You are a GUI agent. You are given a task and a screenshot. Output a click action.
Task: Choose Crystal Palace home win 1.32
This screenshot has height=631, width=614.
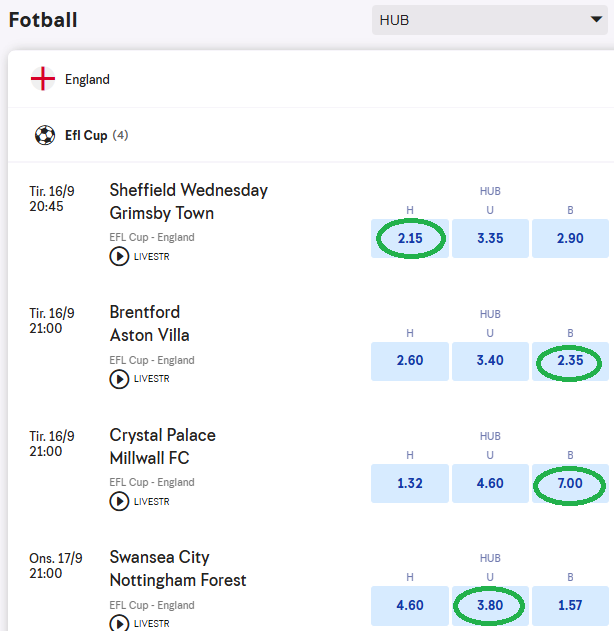(x=410, y=483)
